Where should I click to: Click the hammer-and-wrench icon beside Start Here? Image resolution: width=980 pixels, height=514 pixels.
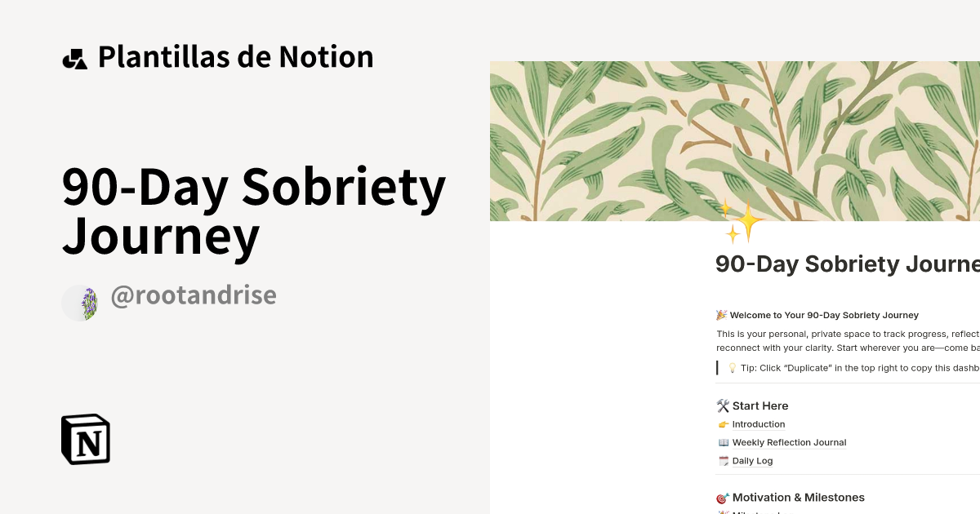[x=722, y=405]
